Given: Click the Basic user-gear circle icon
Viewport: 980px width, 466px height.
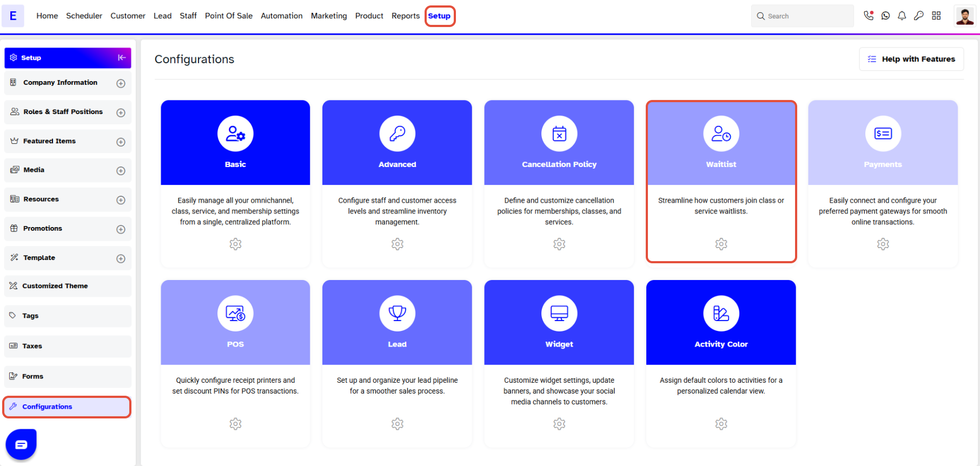Looking at the screenshot, I should tap(235, 134).
